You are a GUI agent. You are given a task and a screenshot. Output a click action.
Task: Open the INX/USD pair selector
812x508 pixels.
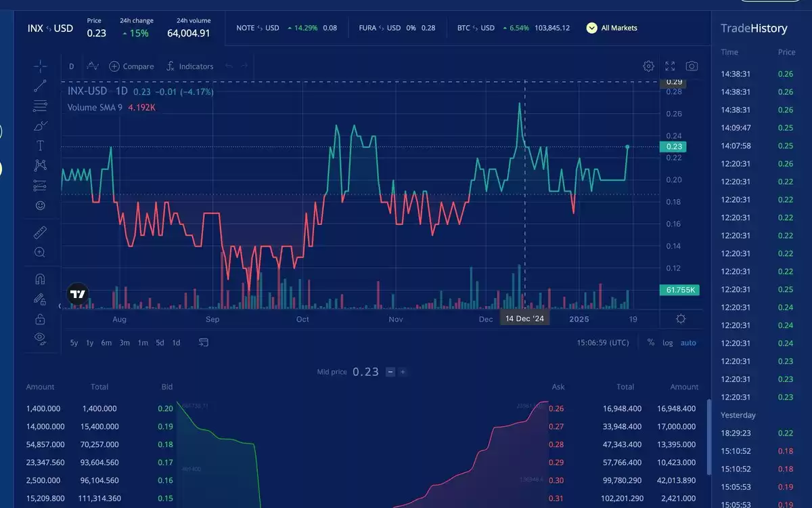pyautogui.click(x=50, y=28)
